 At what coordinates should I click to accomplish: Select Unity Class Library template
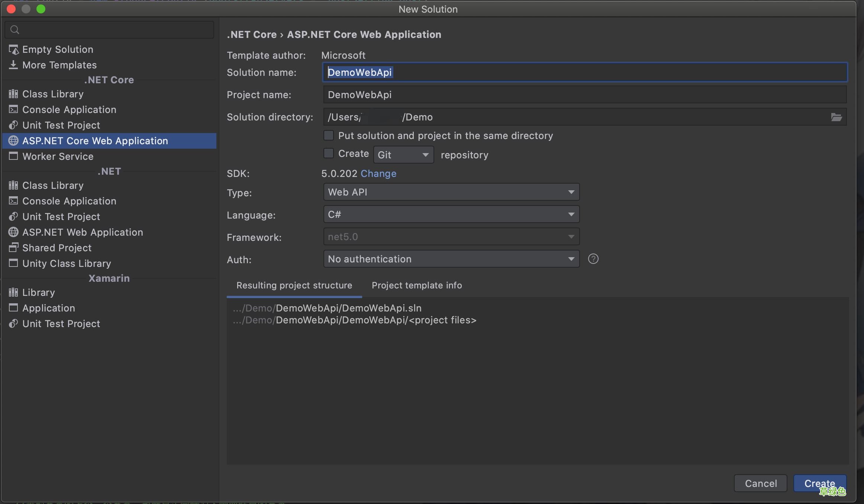(x=109, y=264)
